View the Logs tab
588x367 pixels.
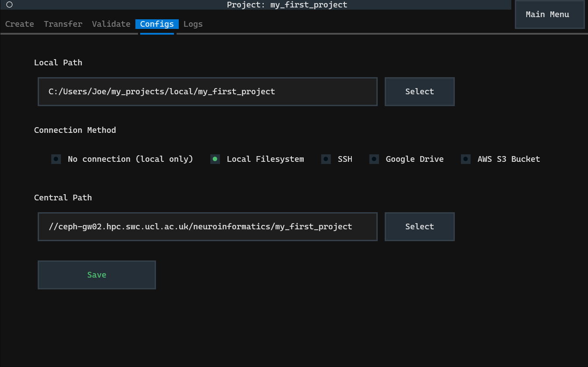tap(193, 24)
